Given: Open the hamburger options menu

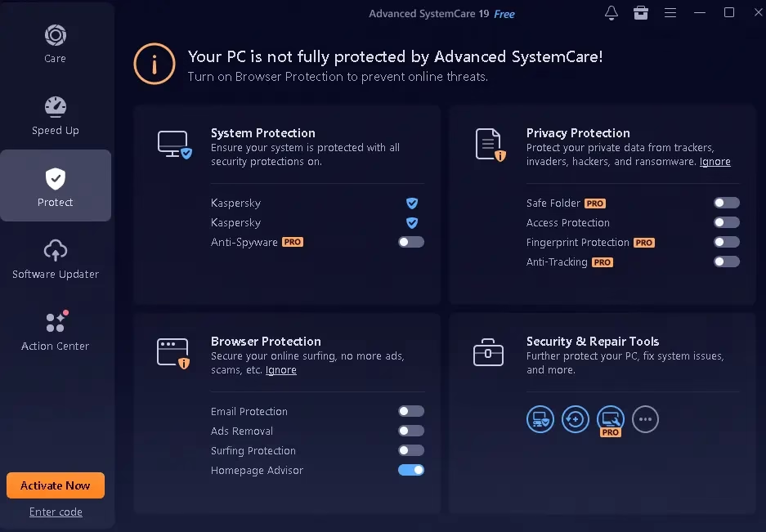Looking at the screenshot, I should tap(670, 13).
